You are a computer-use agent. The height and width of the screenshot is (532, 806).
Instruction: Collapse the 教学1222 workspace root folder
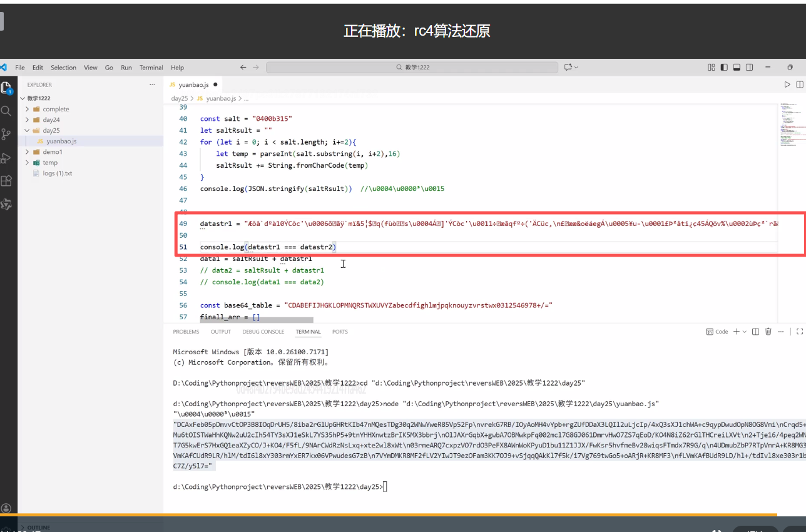[91, 98]
